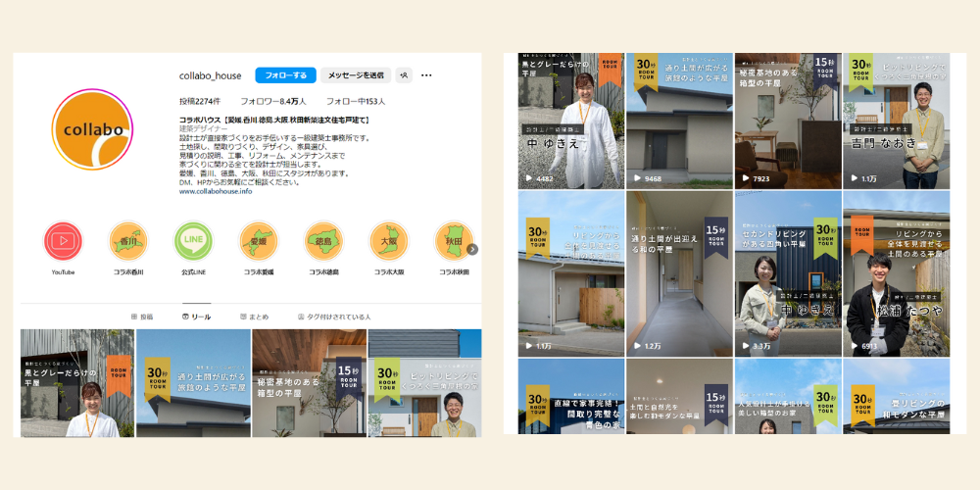The height and width of the screenshot is (490, 980).
Task: Open the 土間と自然光を楽しむ reel
Action: tap(679, 396)
